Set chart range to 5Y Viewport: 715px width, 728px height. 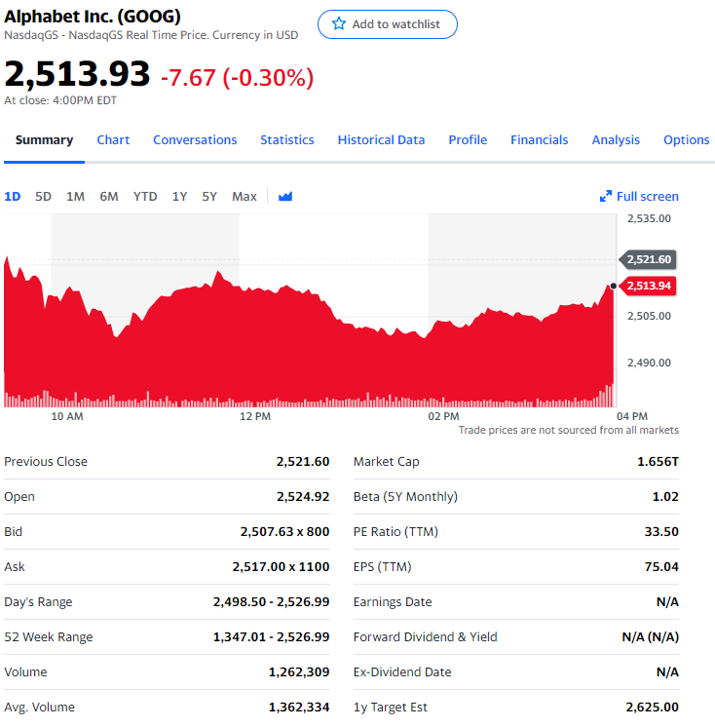[x=209, y=197]
